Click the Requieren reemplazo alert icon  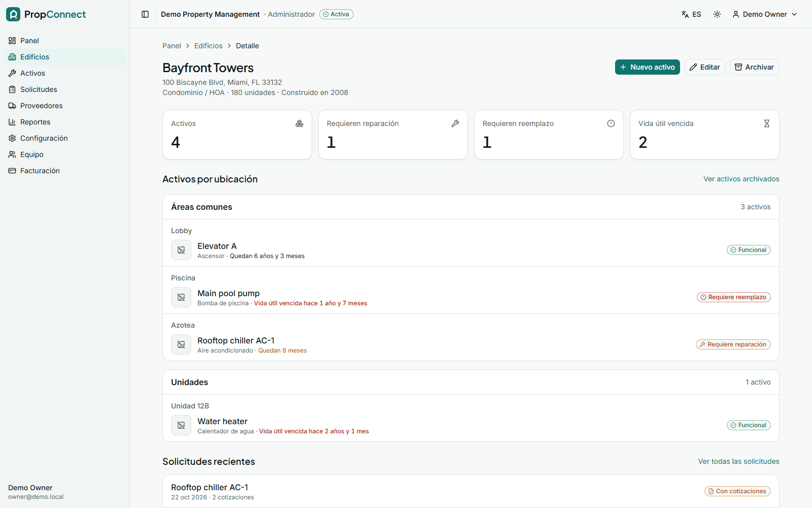coord(611,123)
